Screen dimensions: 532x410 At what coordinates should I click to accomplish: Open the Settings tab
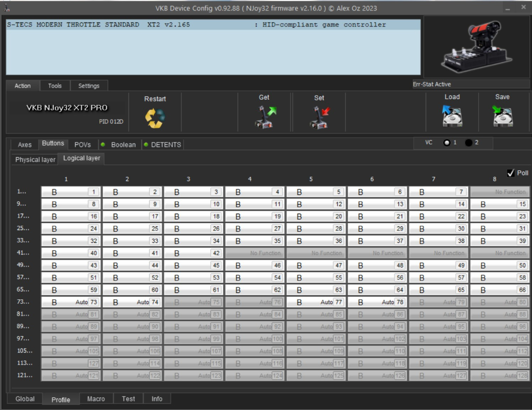[89, 86]
